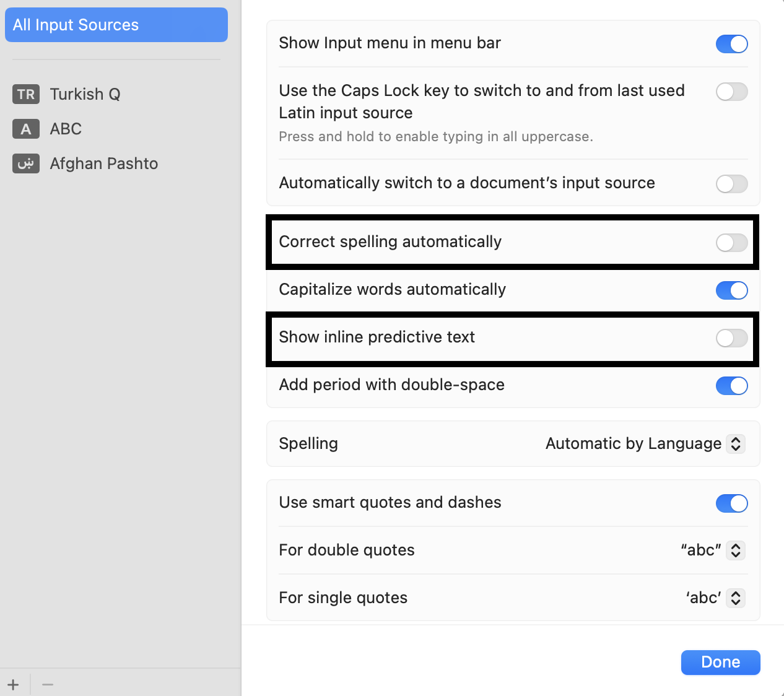This screenshot has height=696, width=784.
Task: Open the Spelling language dropdown
Action: point(645,444)
